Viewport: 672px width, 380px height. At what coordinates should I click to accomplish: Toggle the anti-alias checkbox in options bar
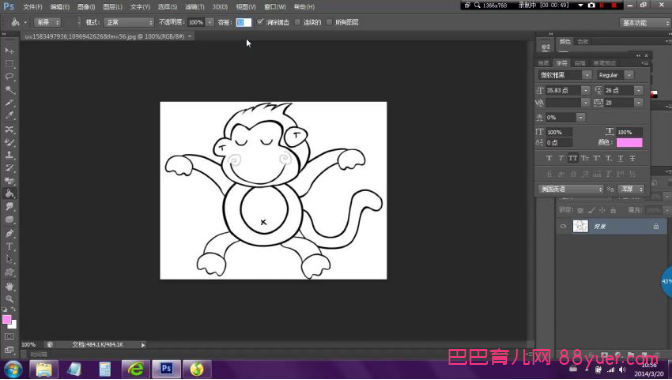click(x=260, y=22)
